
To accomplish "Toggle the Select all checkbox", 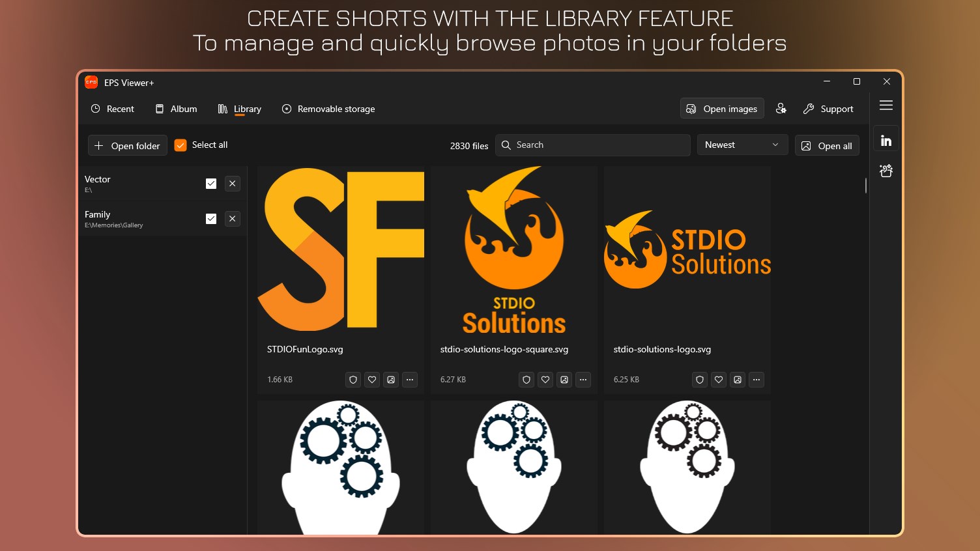I will pyautogui.click(x=180, y=145).
